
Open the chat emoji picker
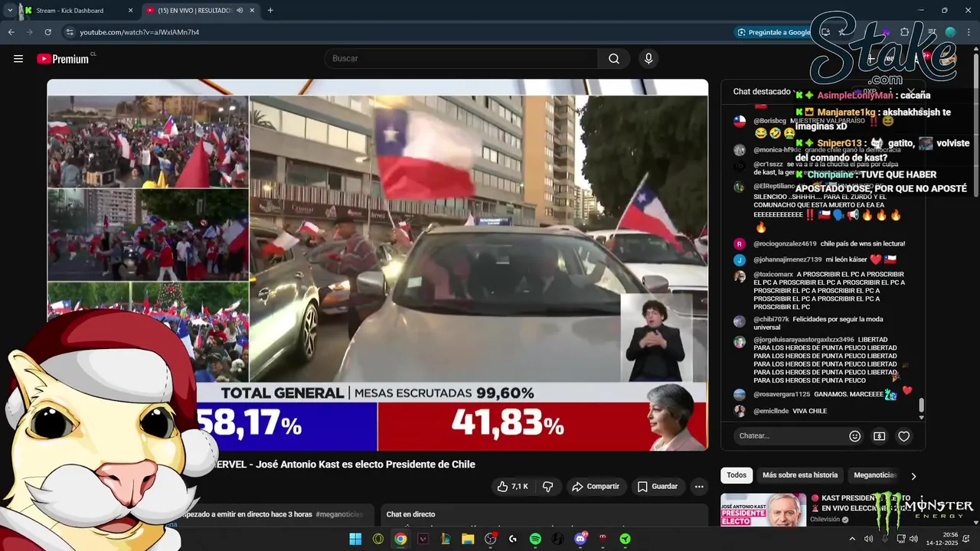coord(855,436)
